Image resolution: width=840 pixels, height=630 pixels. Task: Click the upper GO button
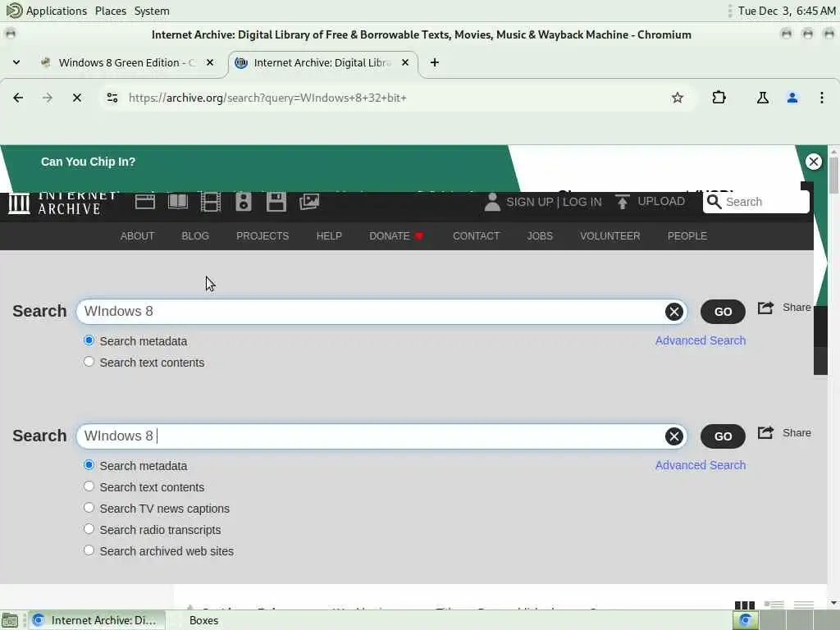pyautogui.click(x=723, y=312)
